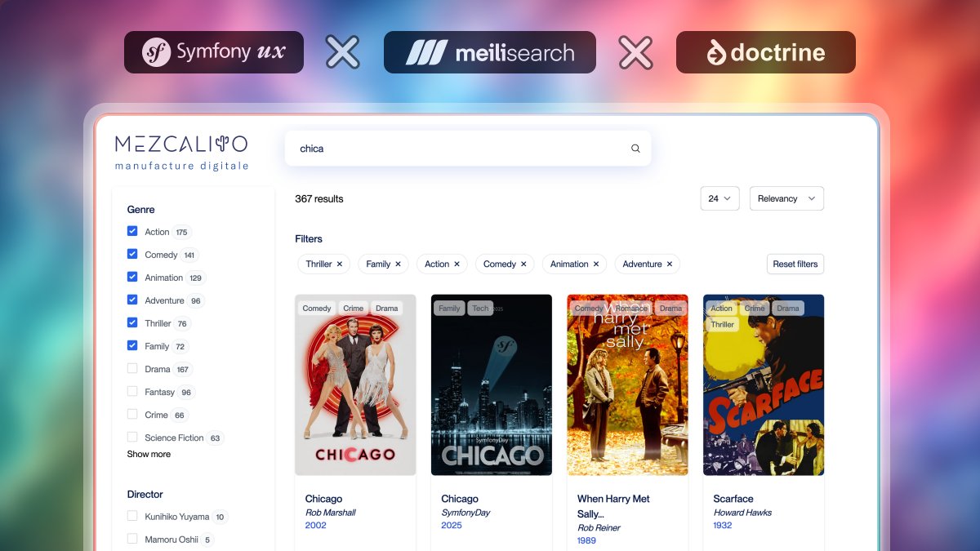Click the Tech tag on SymfonyDay poster
The width and height of the screenshot is (980, 551).
pyautogui.click(x=480, y=308)
